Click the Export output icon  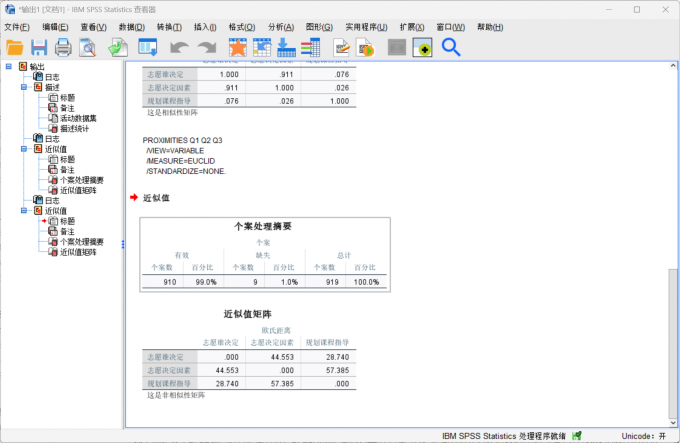tap(117, 47)
